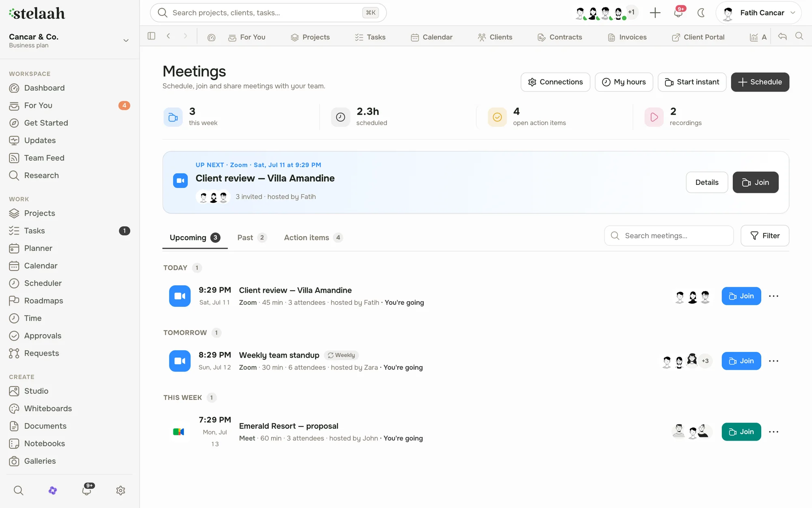Click the scheduled hours clock icon
The width and height of the screenshot is (812, 508).
341,117
